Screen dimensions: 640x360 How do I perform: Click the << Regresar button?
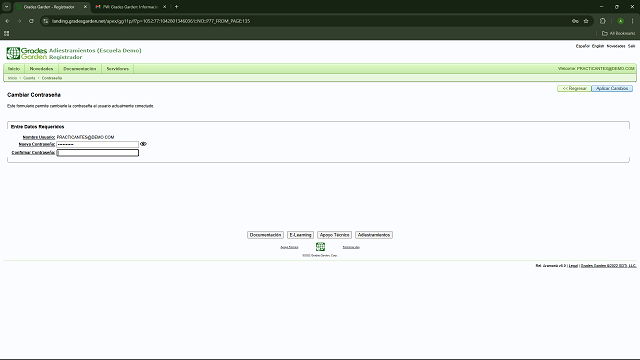[574, 89]
